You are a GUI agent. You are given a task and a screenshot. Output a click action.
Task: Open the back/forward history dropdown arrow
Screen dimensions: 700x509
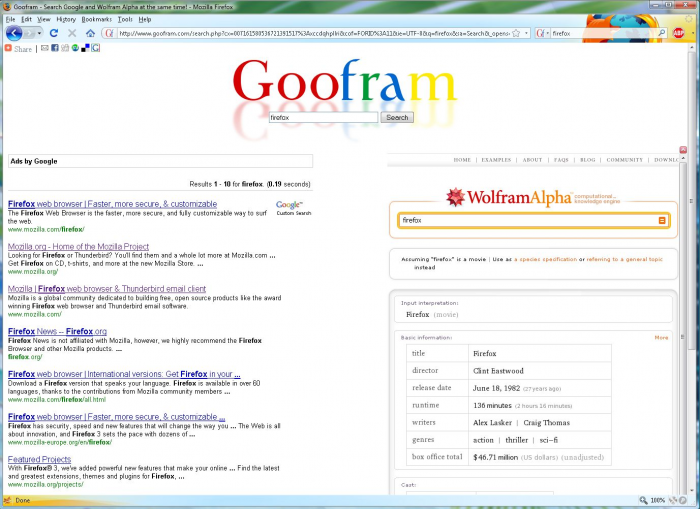click(39, 33)
